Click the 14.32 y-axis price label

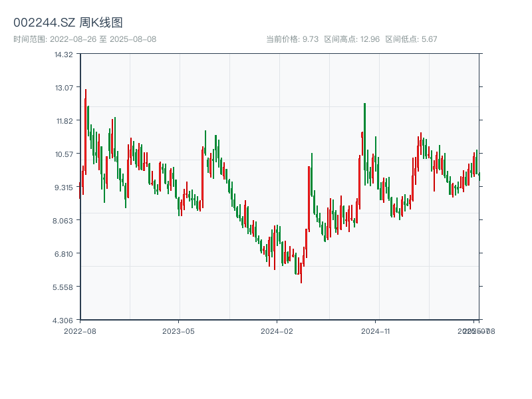pyautogui.click(x=64, y=55)
